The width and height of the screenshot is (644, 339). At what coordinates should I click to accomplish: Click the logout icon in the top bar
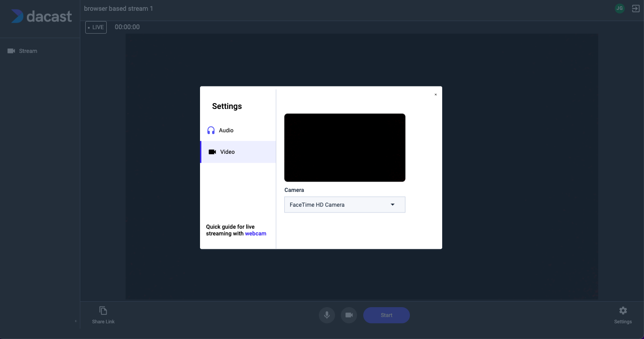(635, 8)
